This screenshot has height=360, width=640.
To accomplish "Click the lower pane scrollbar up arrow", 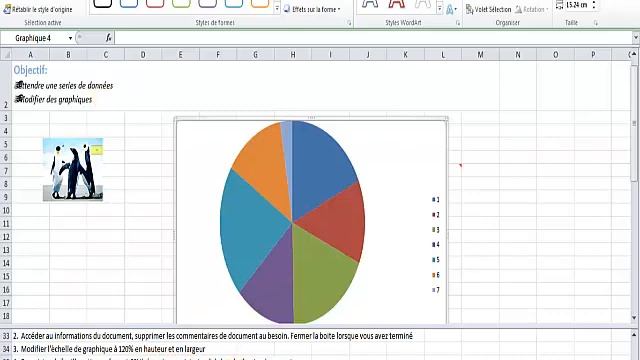I will 634,334.
